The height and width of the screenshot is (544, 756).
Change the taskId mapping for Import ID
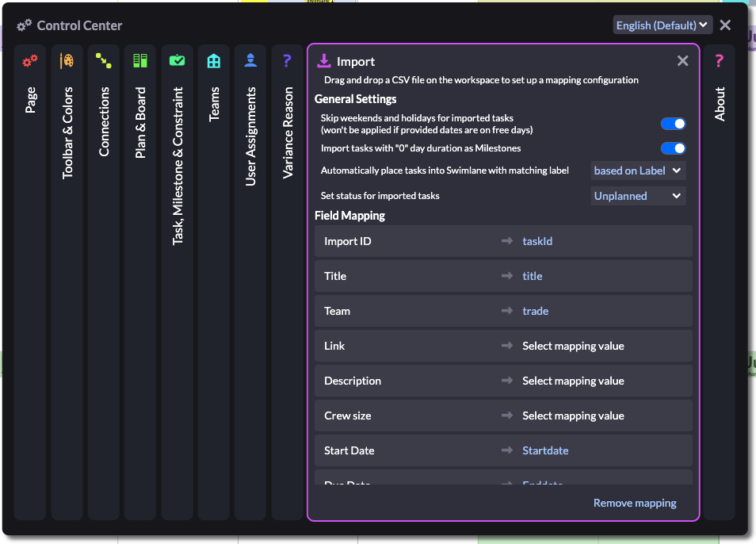coord(537,241)
